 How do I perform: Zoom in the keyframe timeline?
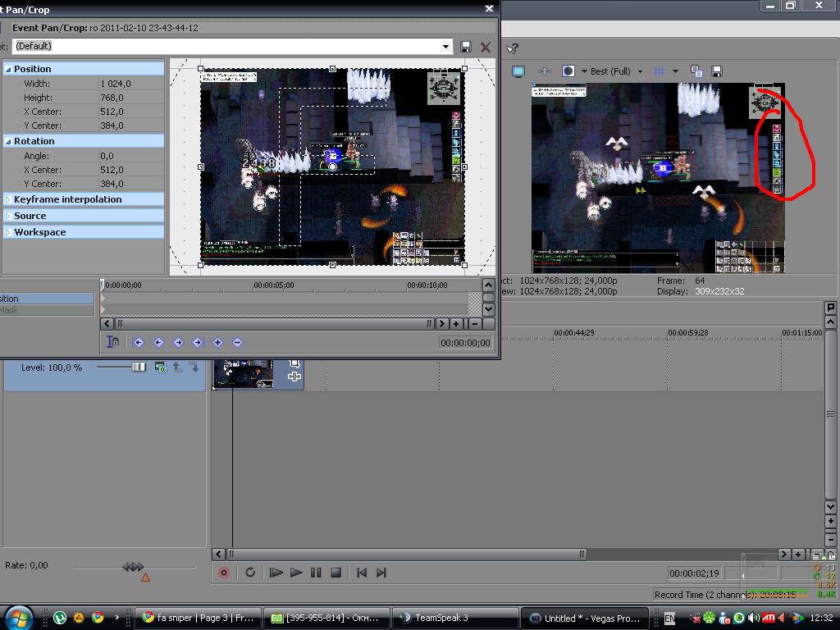tap(456, 323)
